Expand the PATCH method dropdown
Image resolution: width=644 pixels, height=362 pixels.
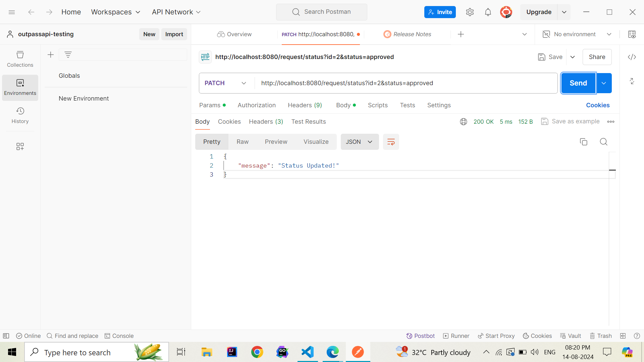tap(225, 83)
